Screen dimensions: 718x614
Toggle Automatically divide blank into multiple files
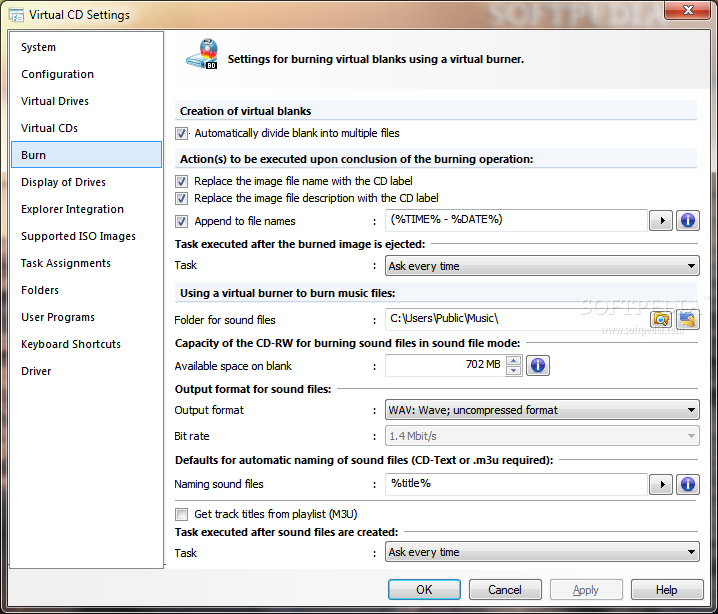coord(181,133)
